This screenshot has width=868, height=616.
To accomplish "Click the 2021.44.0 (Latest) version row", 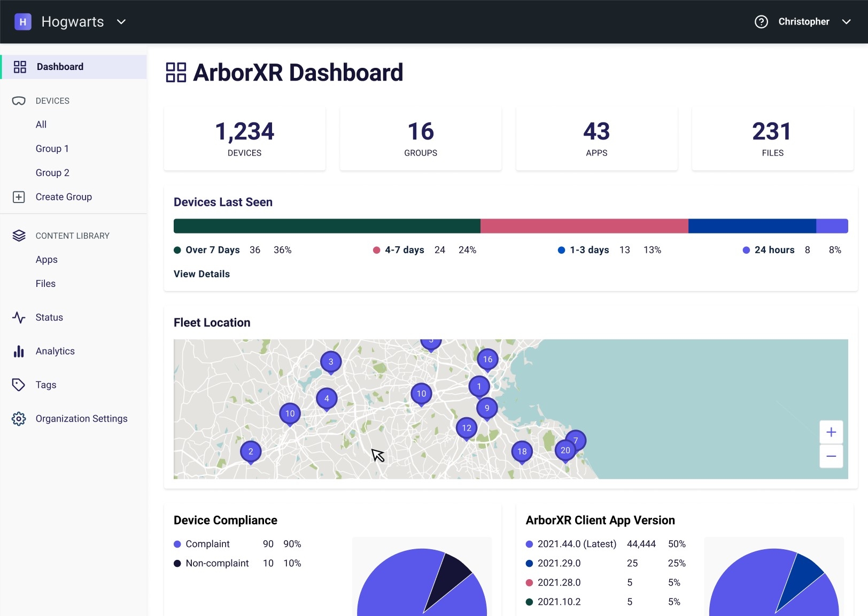I will pyautogui.click(x=606, y=544).
